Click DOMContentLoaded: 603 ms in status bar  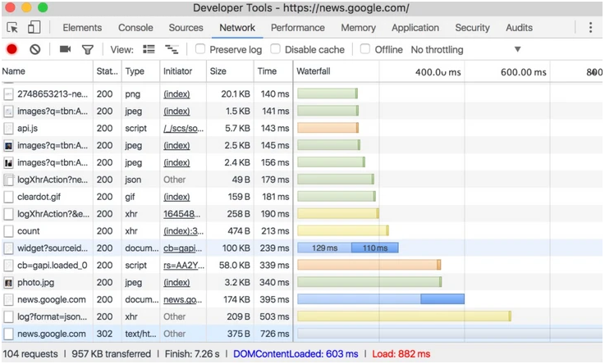(x=296, y=354)
